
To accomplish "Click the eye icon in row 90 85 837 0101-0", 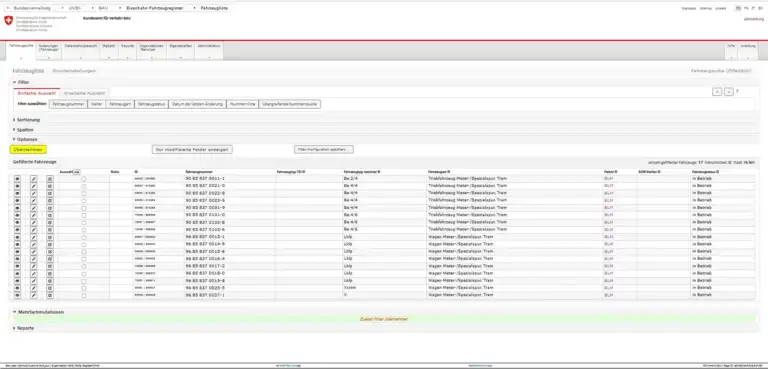I will [x=17, y=215].
